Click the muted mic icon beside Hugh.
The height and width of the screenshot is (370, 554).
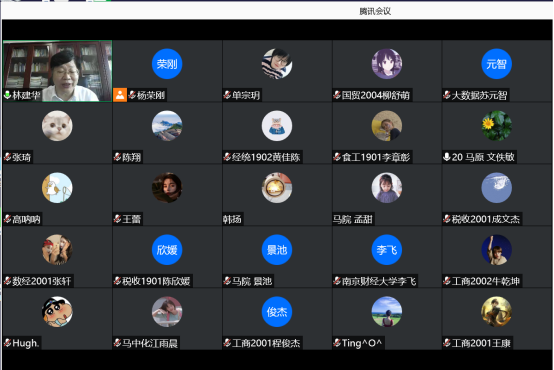coord(7,343)
